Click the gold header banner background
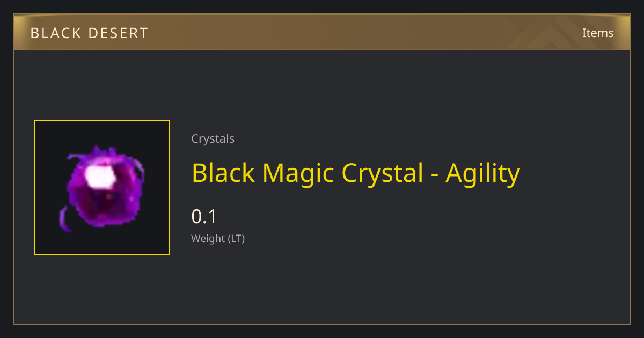 point(322,32)
